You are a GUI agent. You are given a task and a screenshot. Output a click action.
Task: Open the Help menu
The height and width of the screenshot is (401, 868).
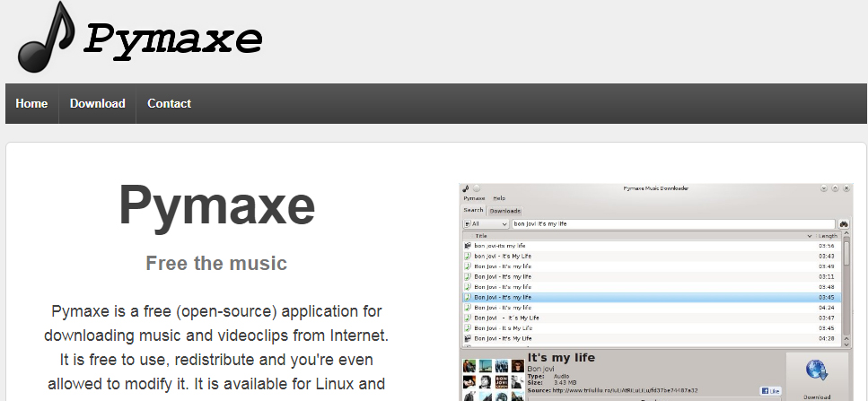[x=499, y=198]
